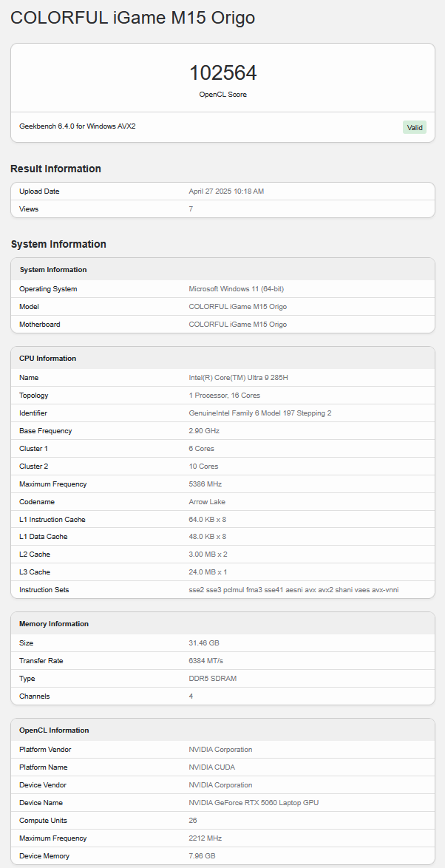Click the Result Information heading

pos(55,169)
